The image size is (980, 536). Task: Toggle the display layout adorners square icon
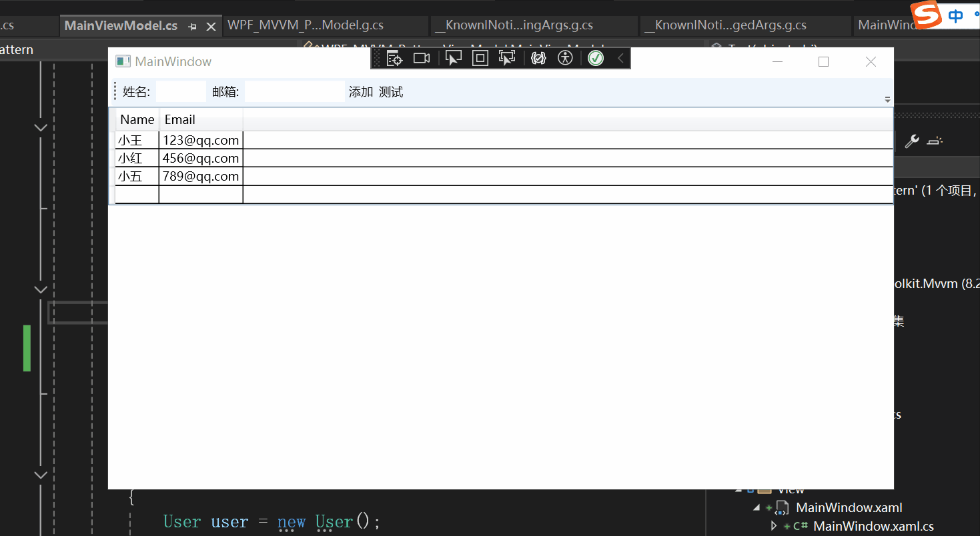tap(480, 58)
